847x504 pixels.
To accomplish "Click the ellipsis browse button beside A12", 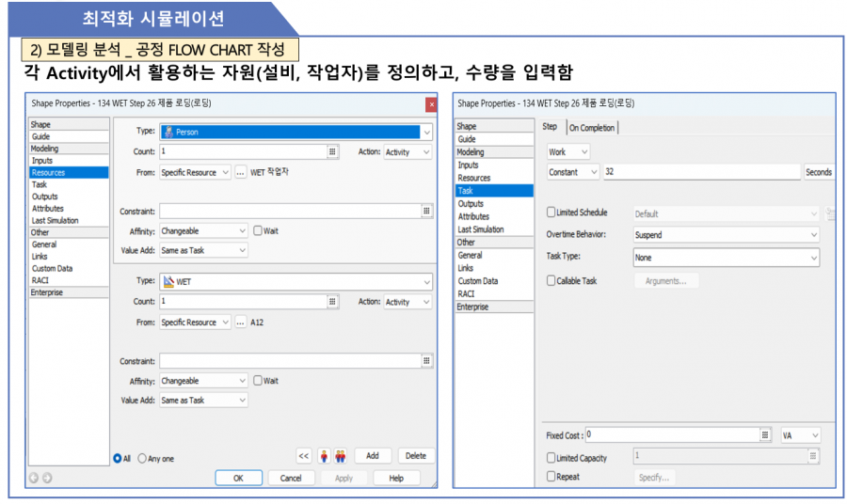I will pos(240,323).
